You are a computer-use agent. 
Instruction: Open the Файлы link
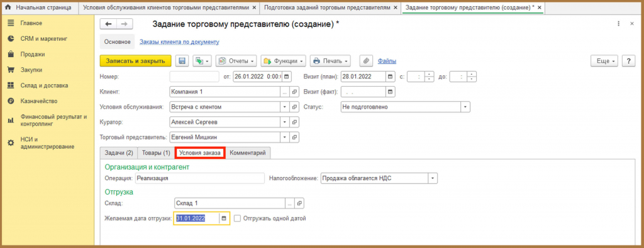tap(387, 61)
